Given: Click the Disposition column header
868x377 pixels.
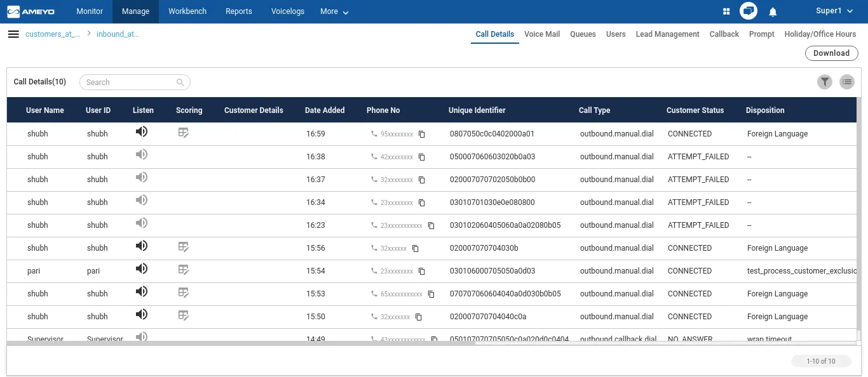Looking at the screenshot, I should click(x=765, y=110).
